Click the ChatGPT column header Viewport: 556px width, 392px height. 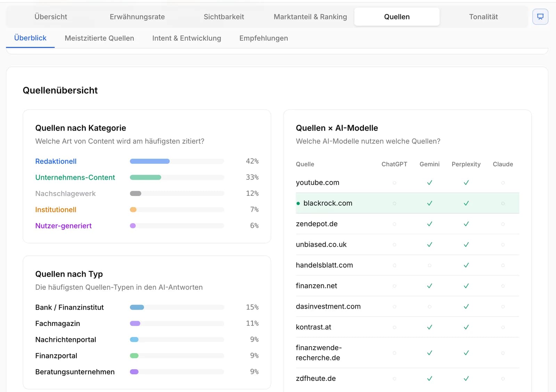(x=394, y=164)
